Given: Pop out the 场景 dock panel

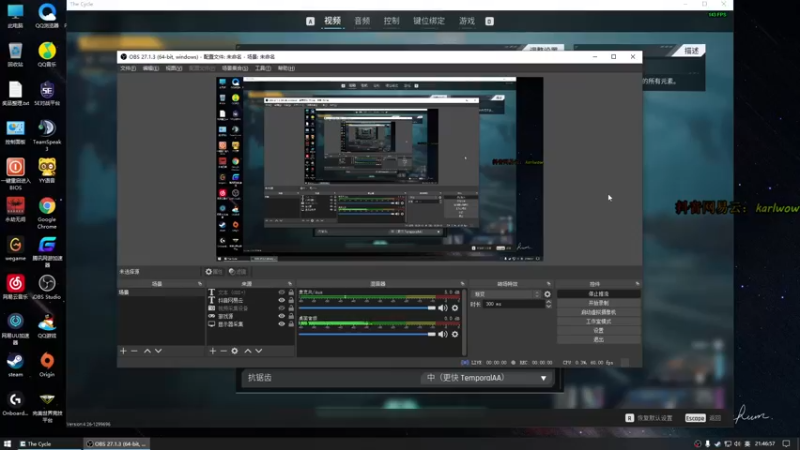Looking at the screenshot, I should (199, 284).
